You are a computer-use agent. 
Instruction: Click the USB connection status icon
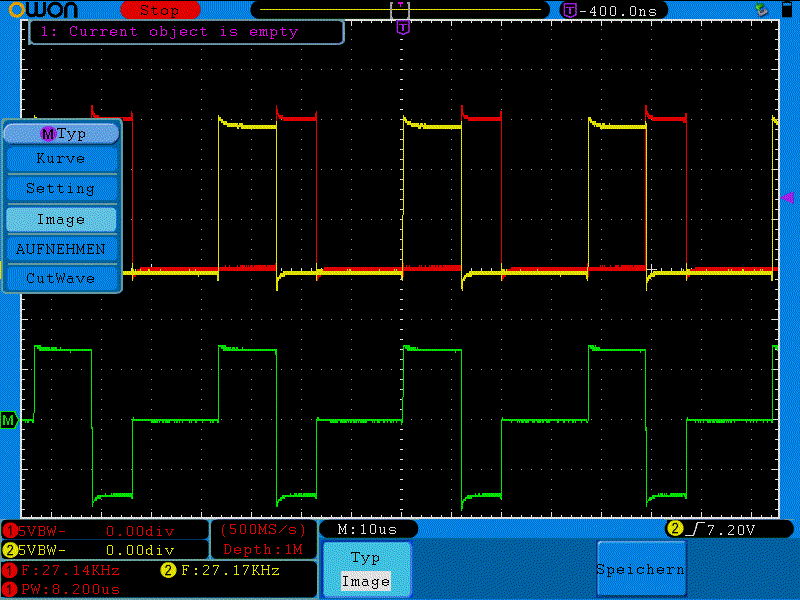point(762,10)
